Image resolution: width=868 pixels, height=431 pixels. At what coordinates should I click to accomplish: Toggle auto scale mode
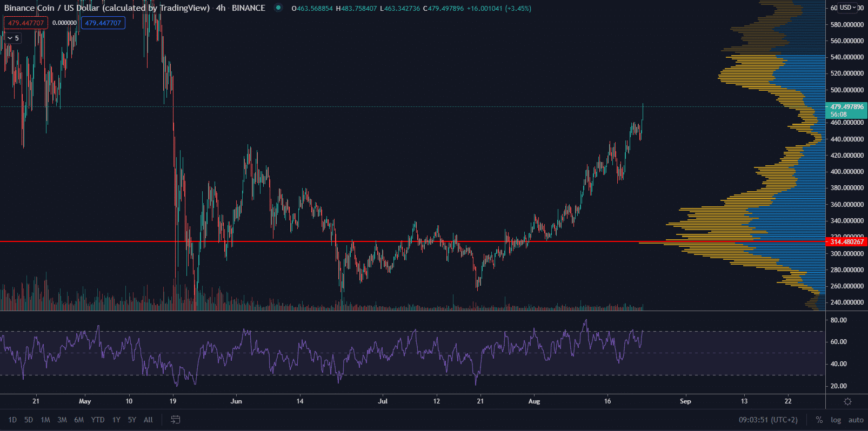pos(856,420)
